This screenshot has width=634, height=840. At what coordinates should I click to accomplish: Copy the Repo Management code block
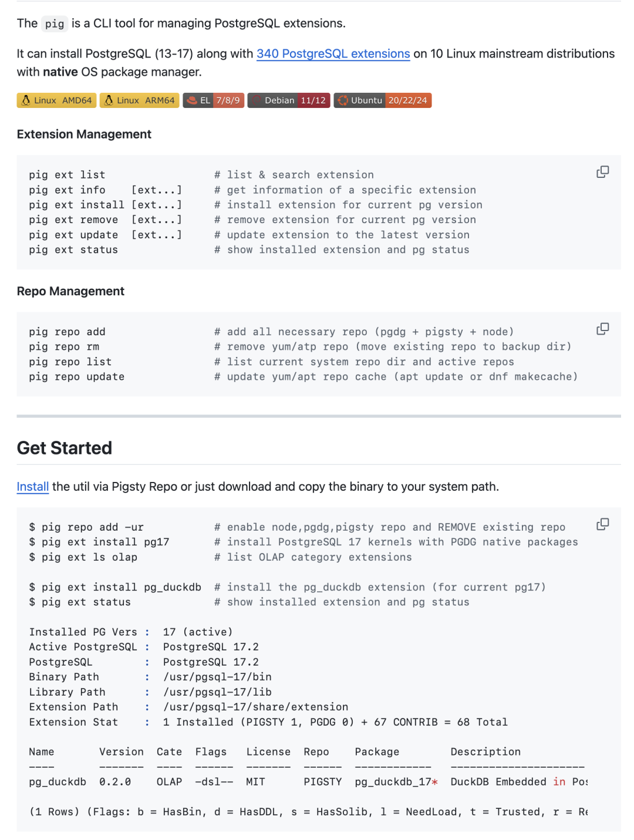pyautogui.click(x=602, y=329)
